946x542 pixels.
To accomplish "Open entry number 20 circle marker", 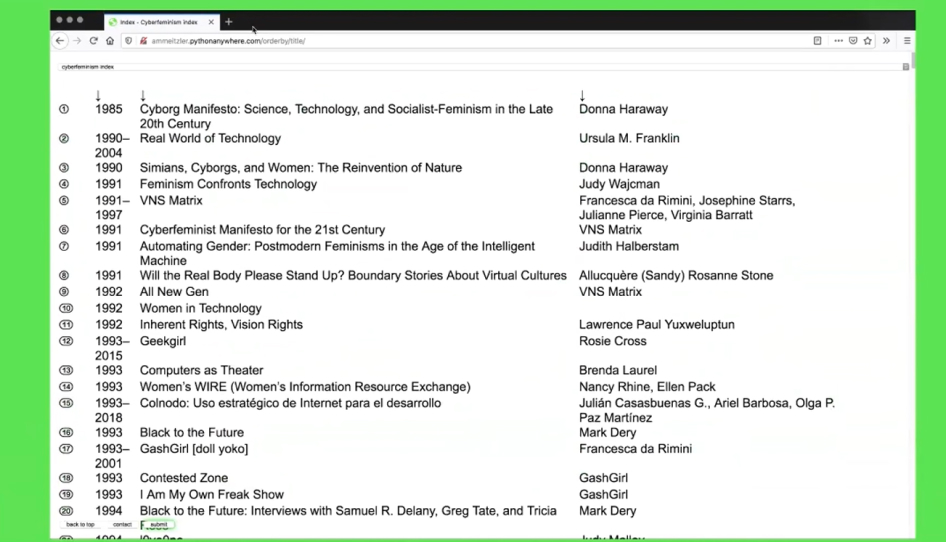I will coord(66,511).
